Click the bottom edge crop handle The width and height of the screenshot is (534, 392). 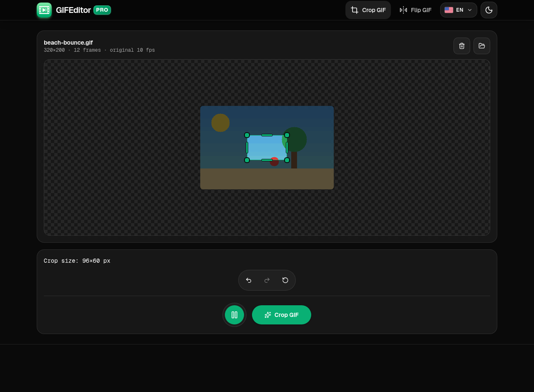tap(267, 160)
